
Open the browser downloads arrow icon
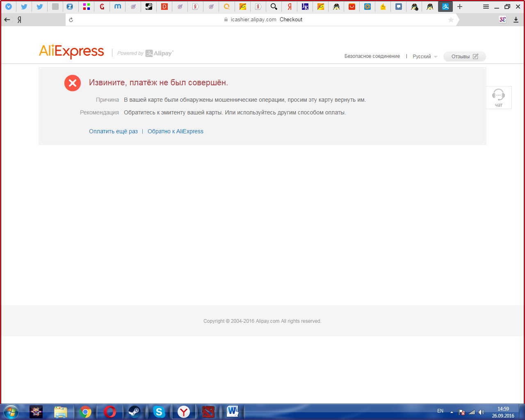[516, 20]
